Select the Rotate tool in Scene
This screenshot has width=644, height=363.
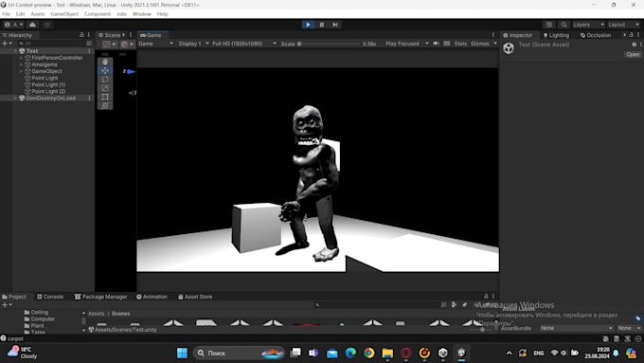pos(105,79)
